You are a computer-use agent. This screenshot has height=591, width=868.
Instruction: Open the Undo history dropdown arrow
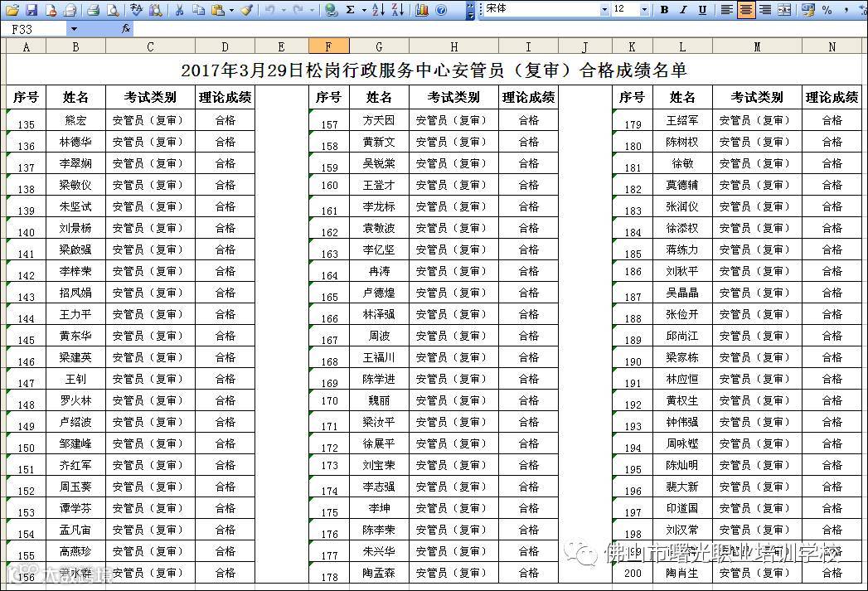coord(283,9)
